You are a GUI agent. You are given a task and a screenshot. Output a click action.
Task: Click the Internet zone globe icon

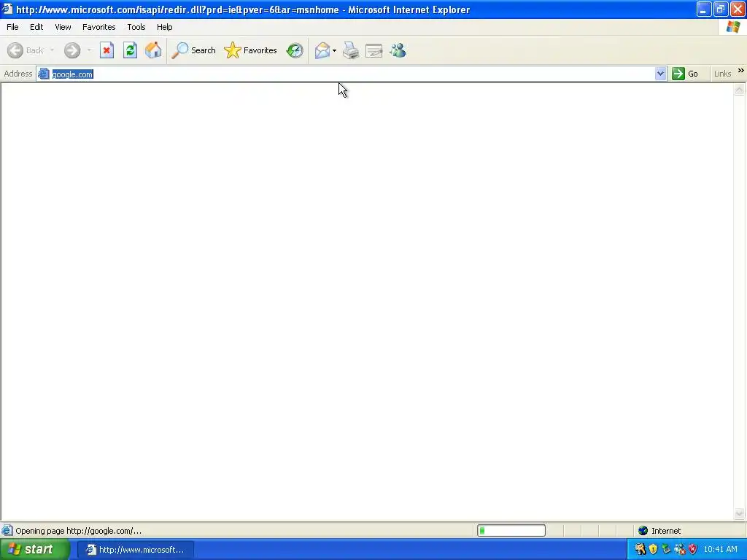tap(643, 531)
